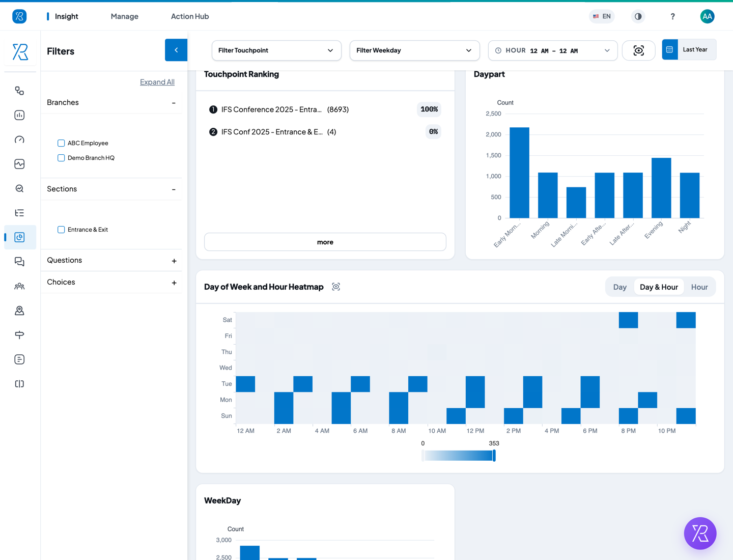Open the trend search sidebar icon

point(19,188)
